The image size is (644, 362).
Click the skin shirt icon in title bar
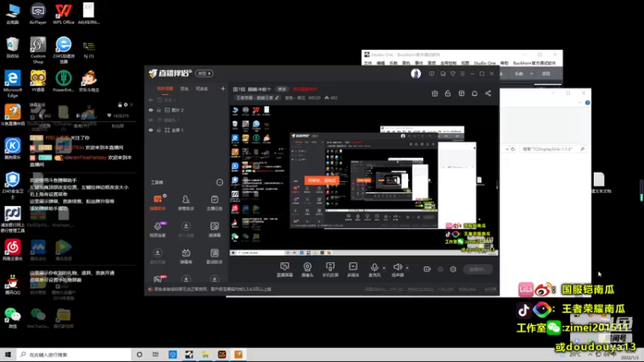coord(452,74)
